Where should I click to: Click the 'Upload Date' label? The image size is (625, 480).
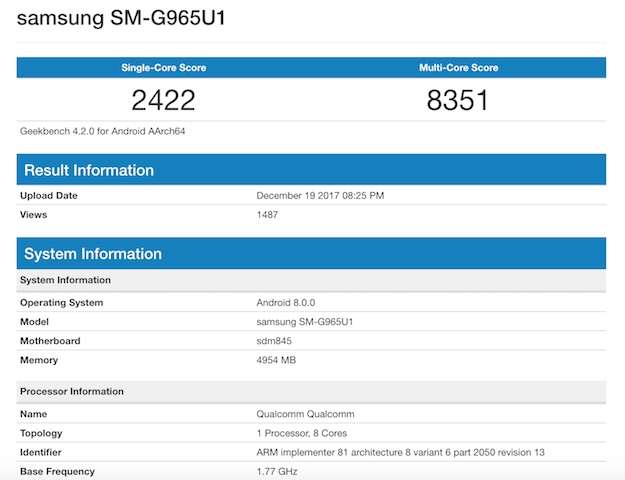pyautogui.click(x=49, y=195)
